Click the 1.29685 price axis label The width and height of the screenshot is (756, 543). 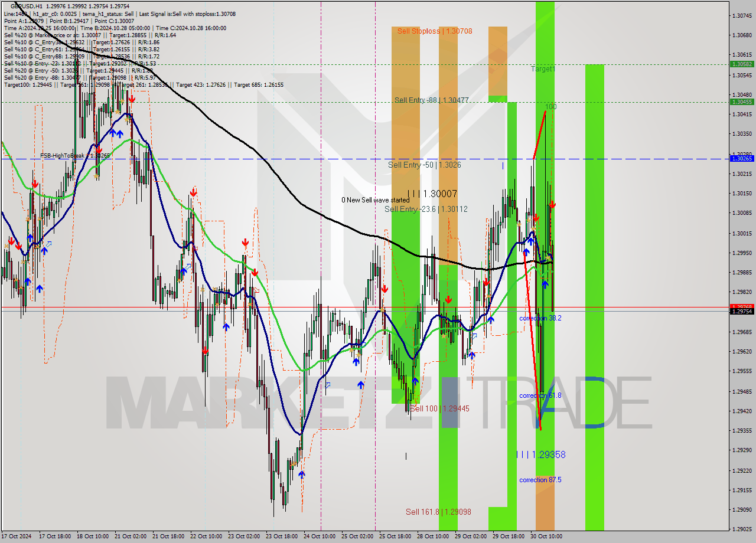click(x=742, y=332)
